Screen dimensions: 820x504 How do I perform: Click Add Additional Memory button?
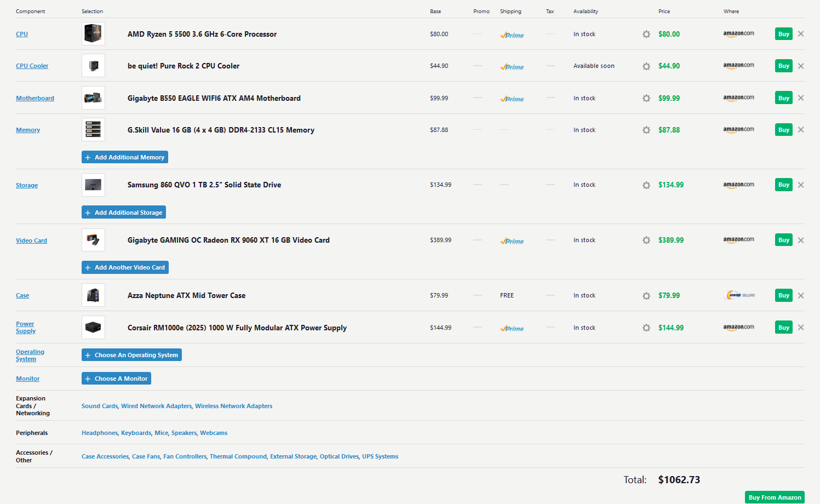click(125, 157)
